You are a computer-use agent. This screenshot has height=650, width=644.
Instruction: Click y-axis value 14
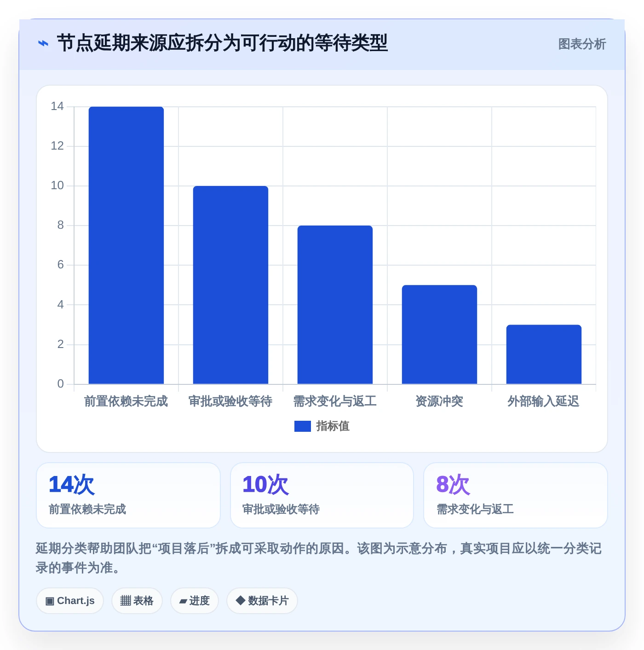(57, 106)
